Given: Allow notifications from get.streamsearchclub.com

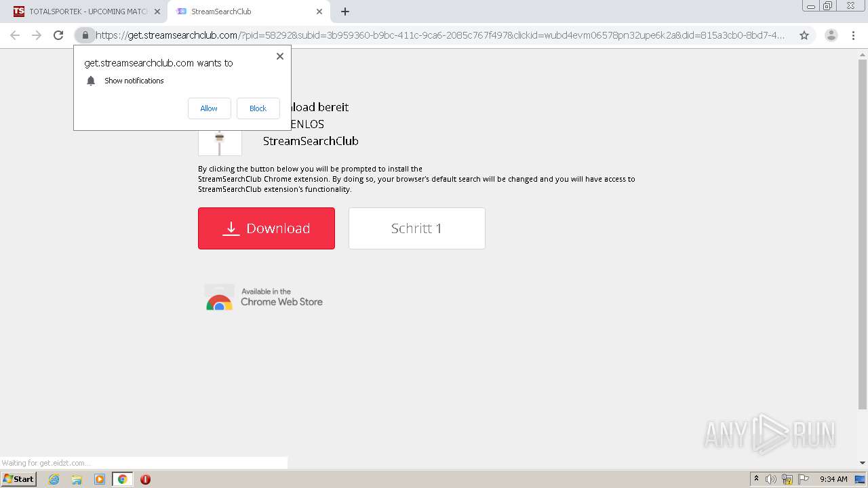Looking at the screenshot, I should click(209, 108).
